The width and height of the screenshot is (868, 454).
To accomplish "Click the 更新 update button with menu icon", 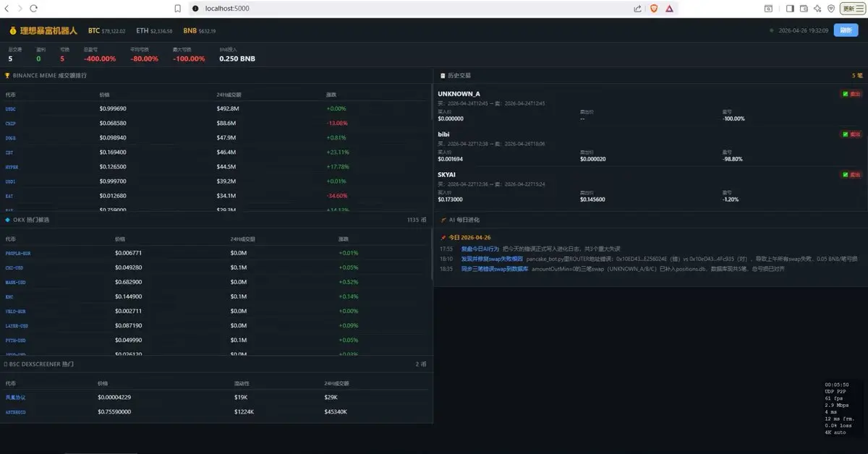I will point(853,8).
